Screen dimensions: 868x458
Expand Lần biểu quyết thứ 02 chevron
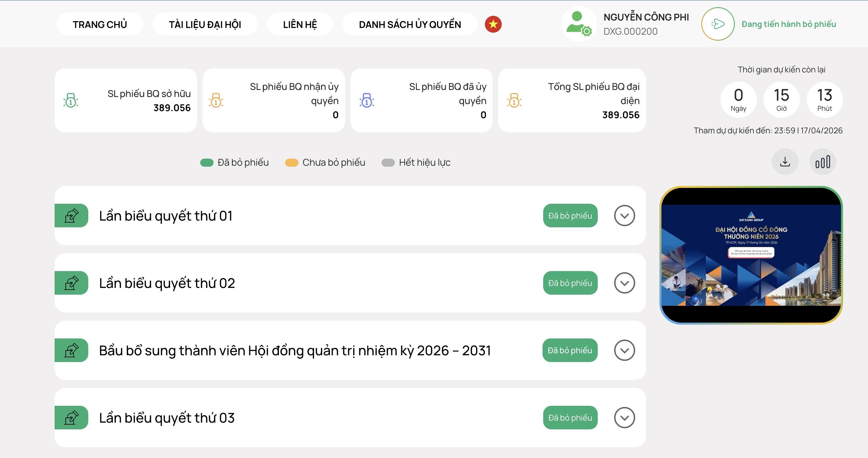[624, 283]
